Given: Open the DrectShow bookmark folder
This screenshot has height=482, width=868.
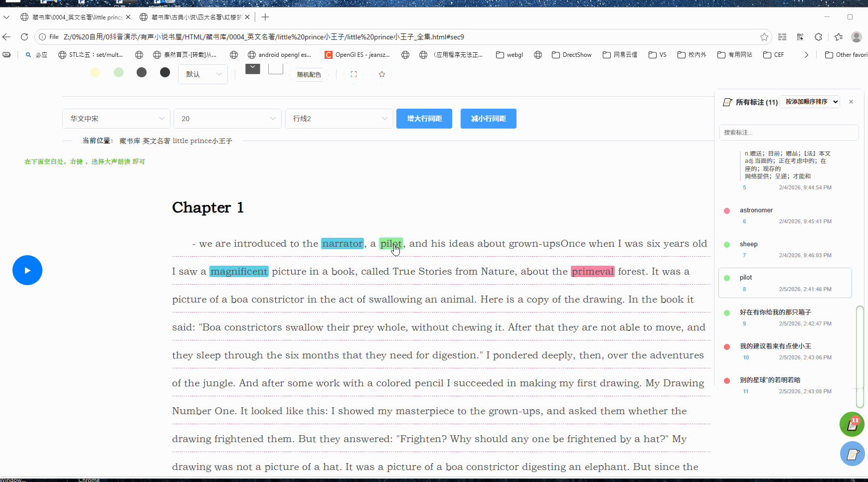Looking at the screenshot, I should pyautogui.click(x=572, y=55).
